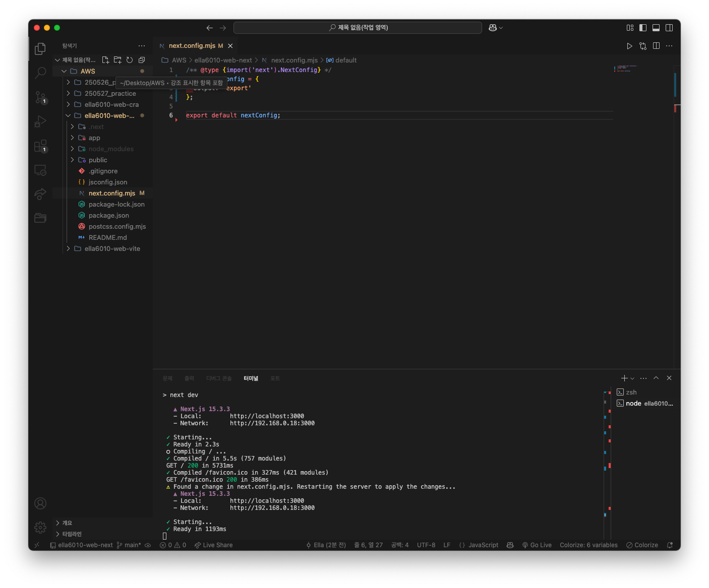Open the Extensions view icon

[40, 146]
